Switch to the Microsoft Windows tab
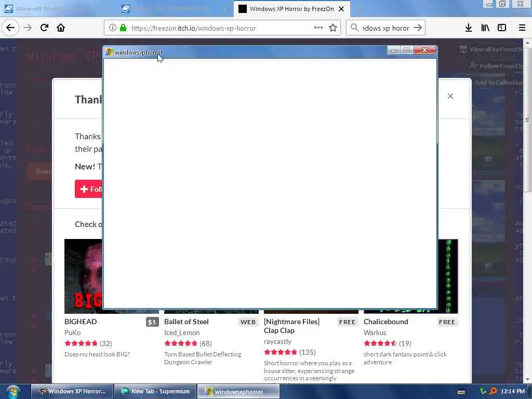This screenshot has height=399, width=532. pyautogui.click(x=58, y=9)
